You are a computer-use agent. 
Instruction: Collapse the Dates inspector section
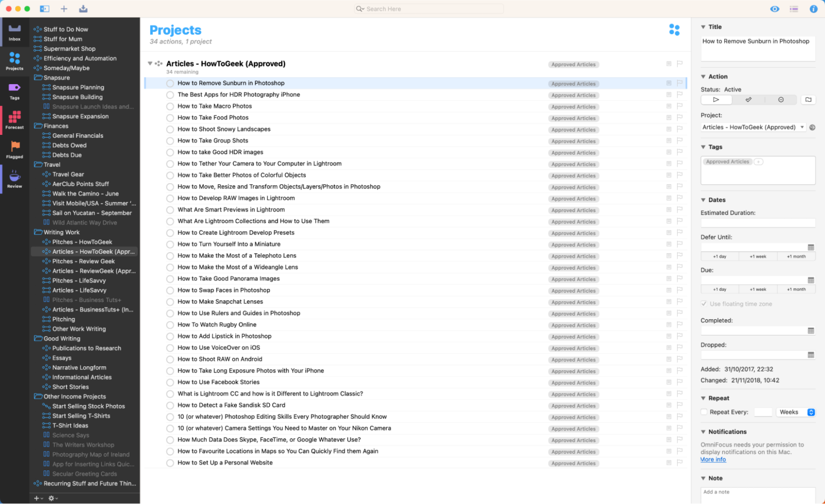[703, 200]
